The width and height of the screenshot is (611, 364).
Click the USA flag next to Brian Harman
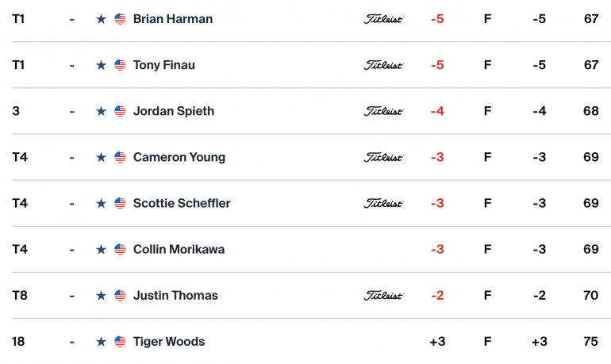(x=120, y=19)
